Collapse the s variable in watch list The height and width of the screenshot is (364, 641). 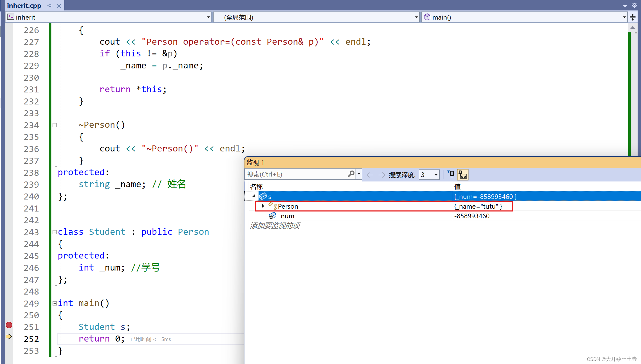[254, 196]
